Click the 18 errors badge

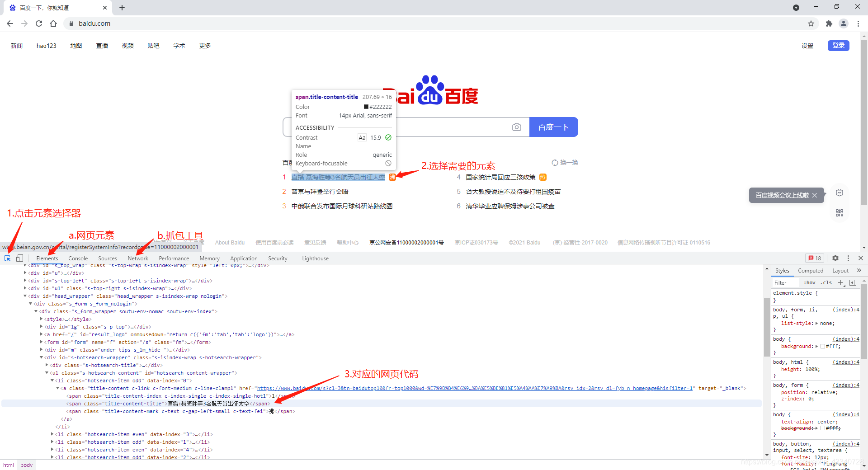(x=815, y=258)
